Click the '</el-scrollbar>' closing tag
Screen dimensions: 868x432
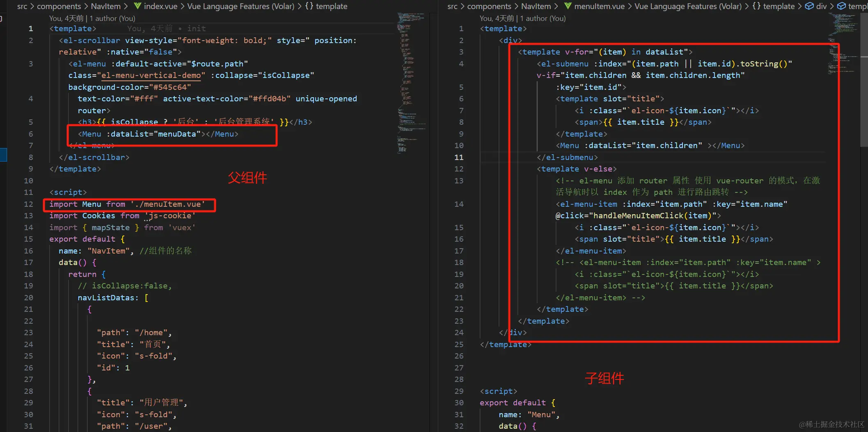coord(94,158)
